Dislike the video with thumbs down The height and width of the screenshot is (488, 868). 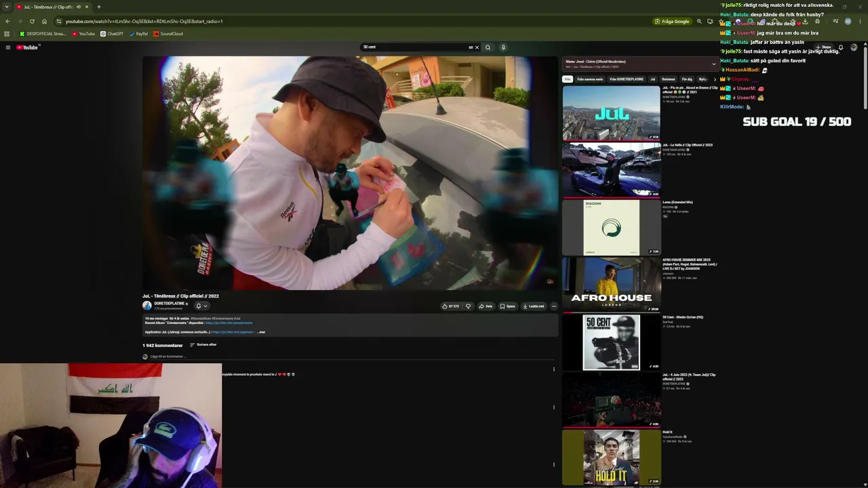[x=468, y=306]
